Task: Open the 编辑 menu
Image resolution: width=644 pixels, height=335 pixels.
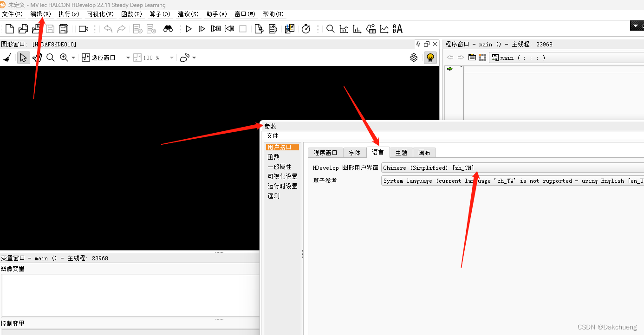Action: pos(39,14)
